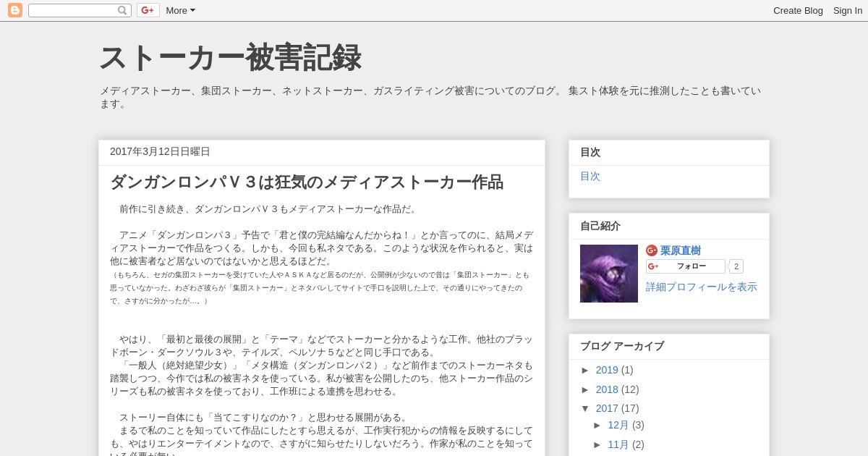Expand the 2019 archive arrow
The height and width of the screenshot is (456, 868).
click(585, 370)
